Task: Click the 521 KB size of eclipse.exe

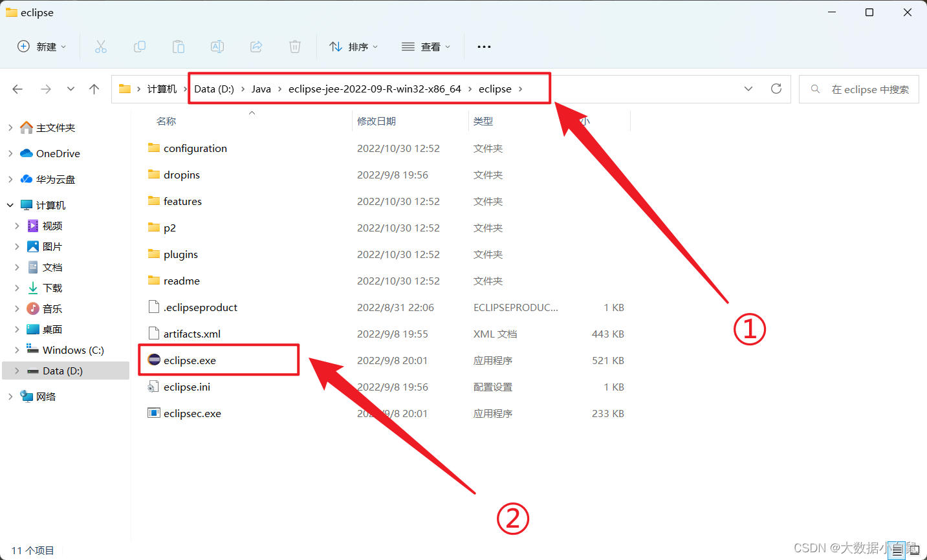Action: (608, 360)
